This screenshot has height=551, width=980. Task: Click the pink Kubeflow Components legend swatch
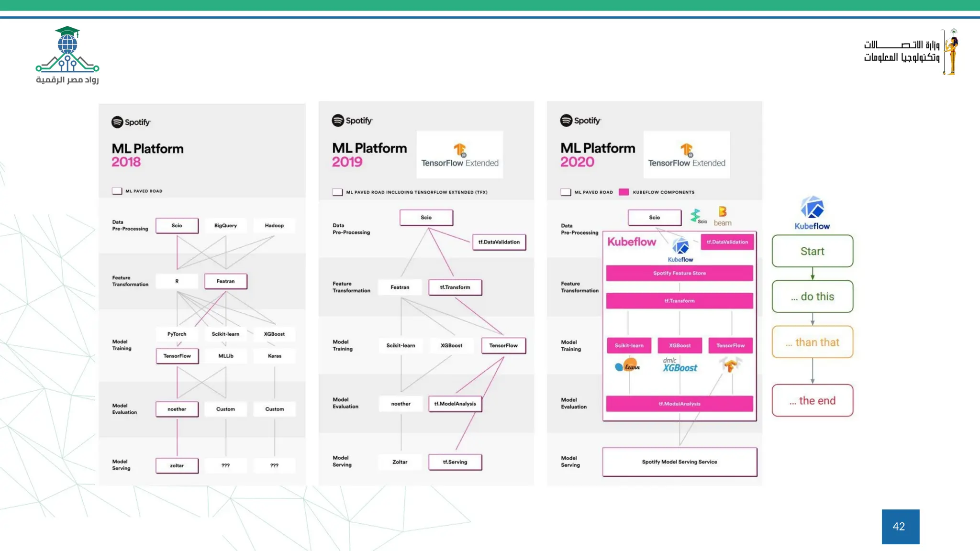pyautogui.click(x=624, y=192)
